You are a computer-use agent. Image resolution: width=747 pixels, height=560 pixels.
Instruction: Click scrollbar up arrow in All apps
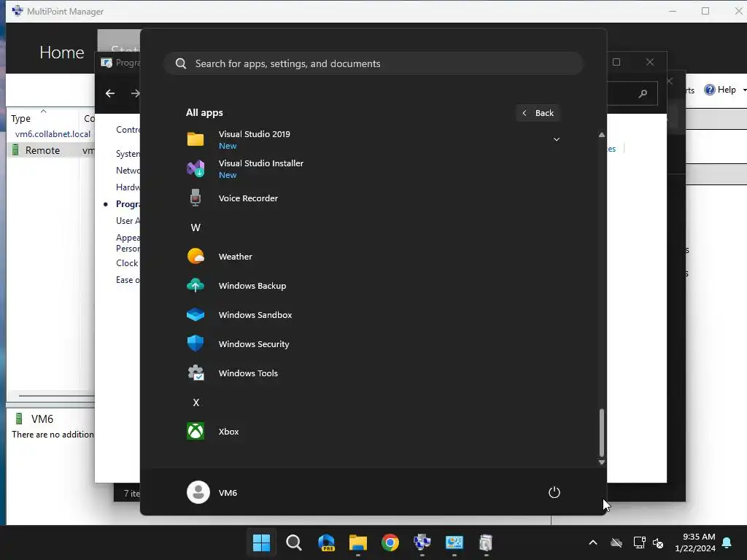point(601,135)
